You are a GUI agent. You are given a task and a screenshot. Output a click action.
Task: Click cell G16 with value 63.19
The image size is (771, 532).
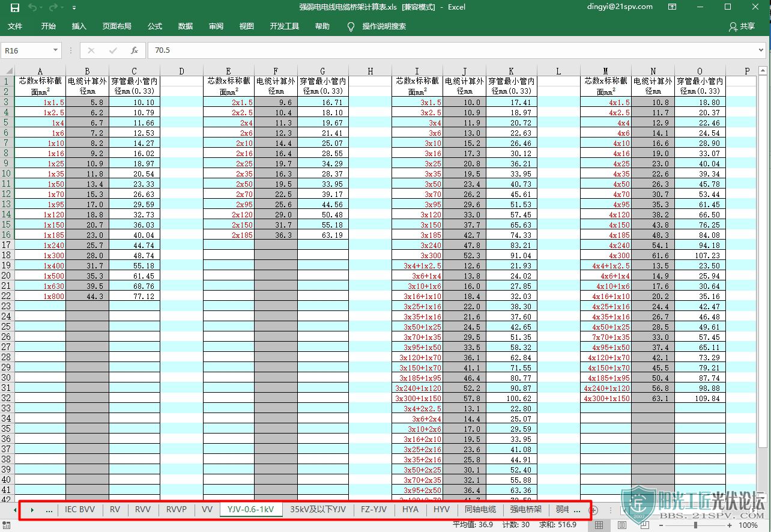(x=323, y=235)
